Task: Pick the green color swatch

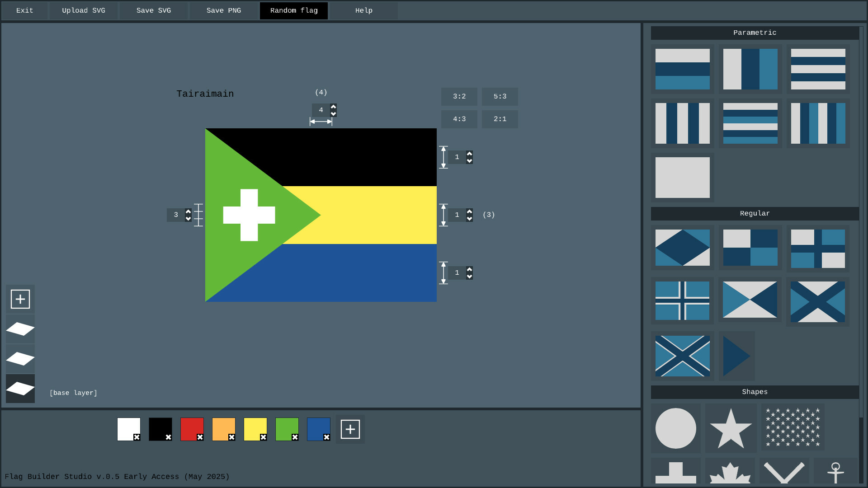Action: coord(286,427)
